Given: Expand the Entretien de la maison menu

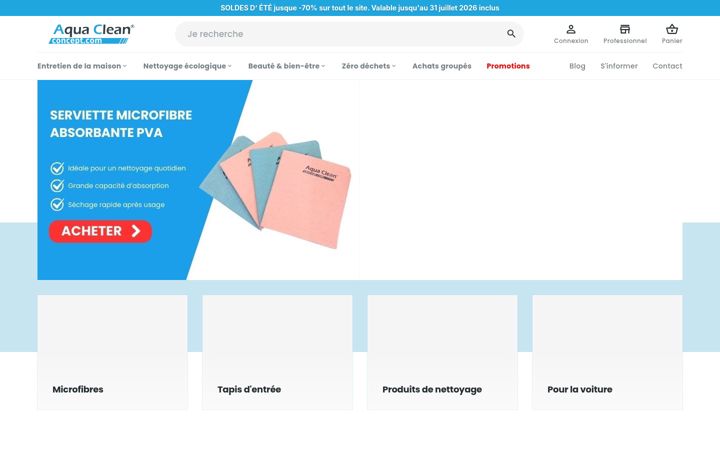Looking at the screenshot, I should pyautogui.click(x=82, y=66).
